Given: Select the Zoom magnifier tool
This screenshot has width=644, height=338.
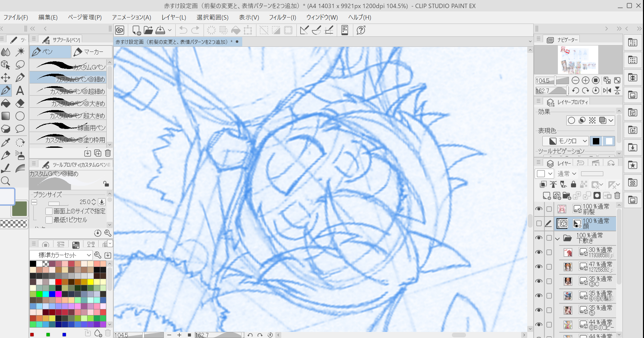Looking at the screenshot, I should coord(6,181).
